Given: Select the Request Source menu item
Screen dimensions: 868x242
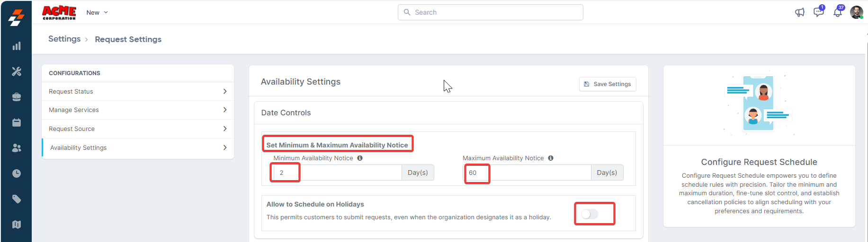Looking at the screenshot, I should point(138,129).
